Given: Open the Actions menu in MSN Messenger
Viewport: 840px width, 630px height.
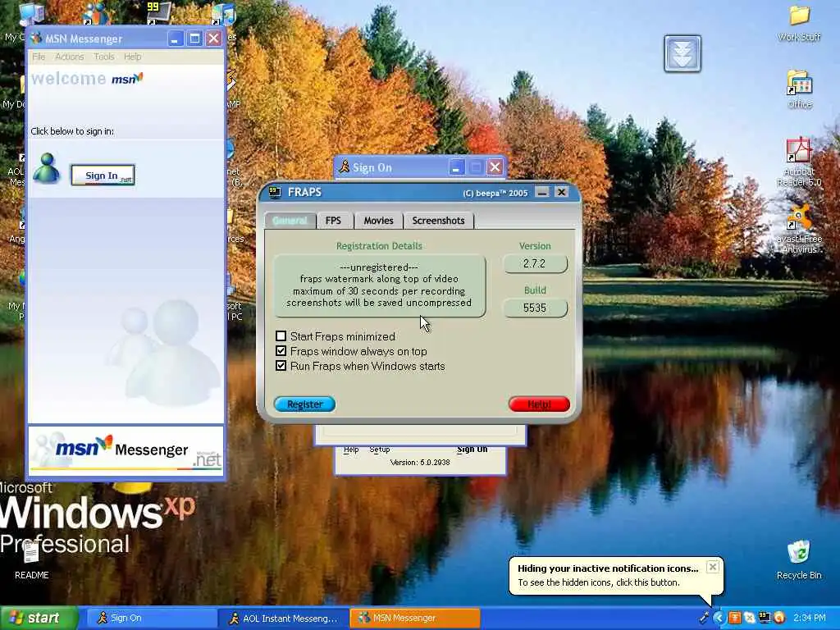Looking at the screenshot, I should click(x=70, y=57).
